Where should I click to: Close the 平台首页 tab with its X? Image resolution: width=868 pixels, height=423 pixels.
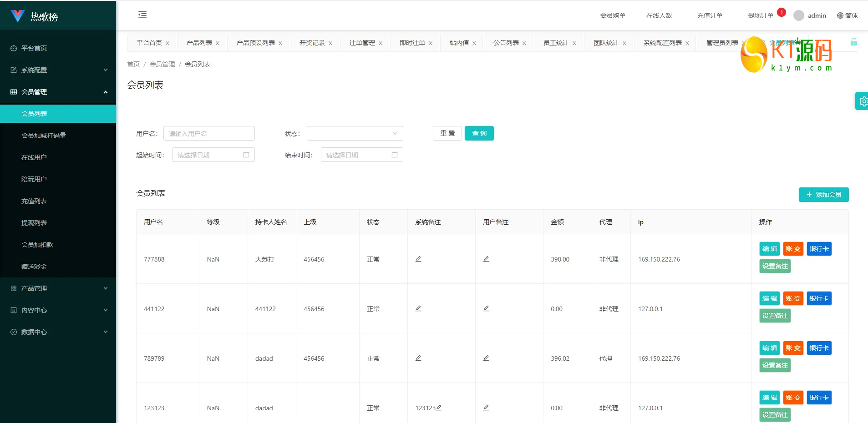point(168,43)
